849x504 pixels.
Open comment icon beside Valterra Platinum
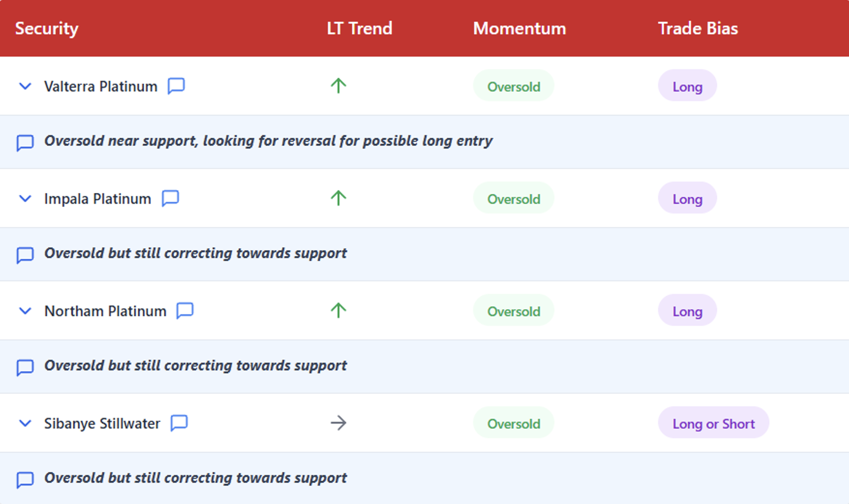[176, 86]
